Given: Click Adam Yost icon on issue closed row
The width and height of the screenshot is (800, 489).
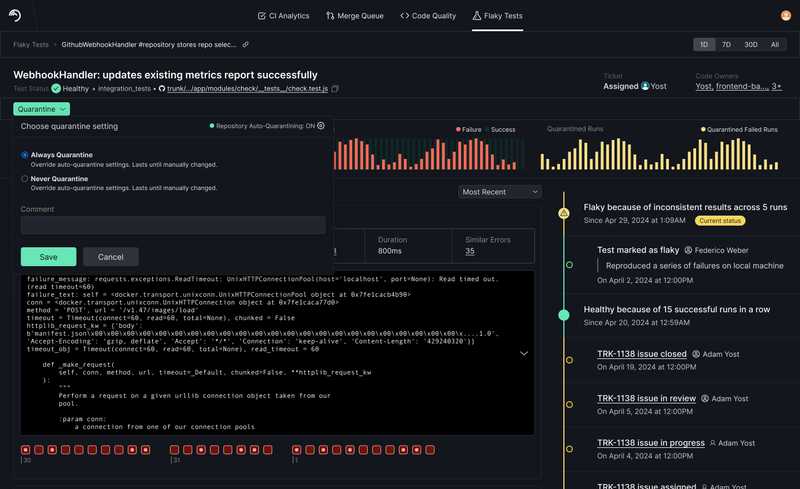Looking at the screenshot, I should tap(696, 354).
